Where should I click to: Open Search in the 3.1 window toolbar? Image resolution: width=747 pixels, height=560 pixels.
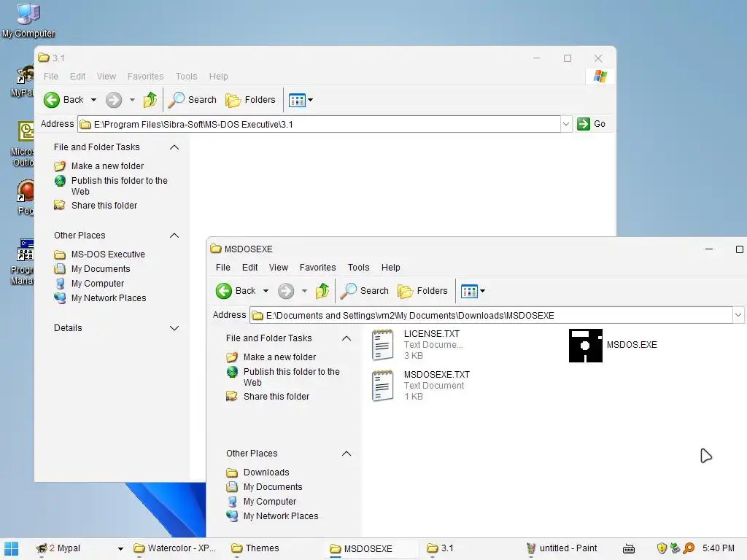click(193, 100)
